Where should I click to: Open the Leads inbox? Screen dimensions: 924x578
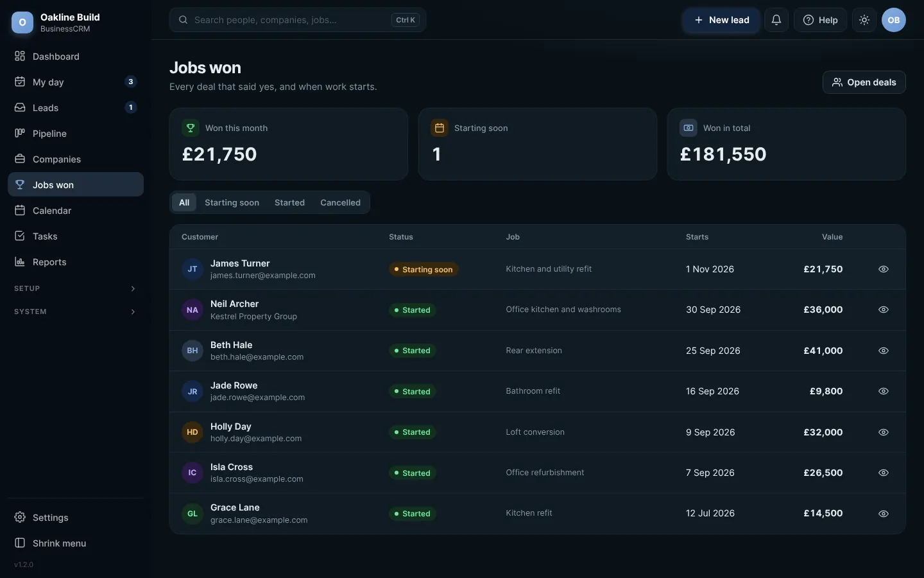point(76,108)
